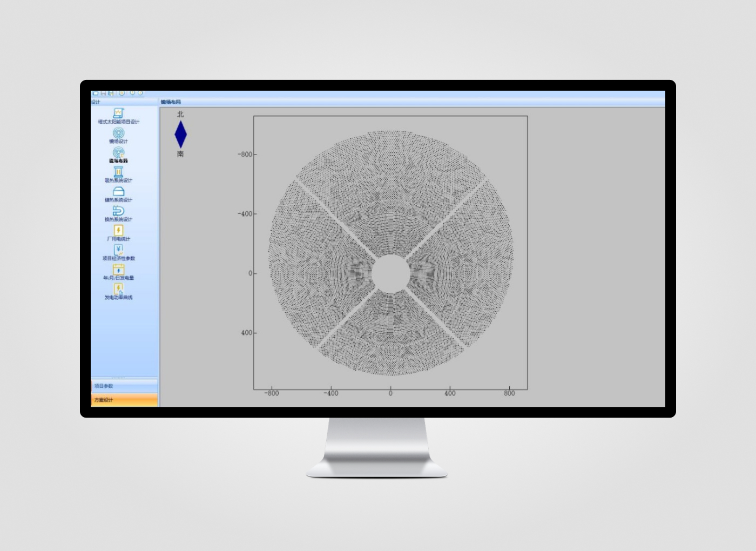Click the -400 label on the horizontal axis
This screenshot has width=756, height=551.
(x=331, y=393)
